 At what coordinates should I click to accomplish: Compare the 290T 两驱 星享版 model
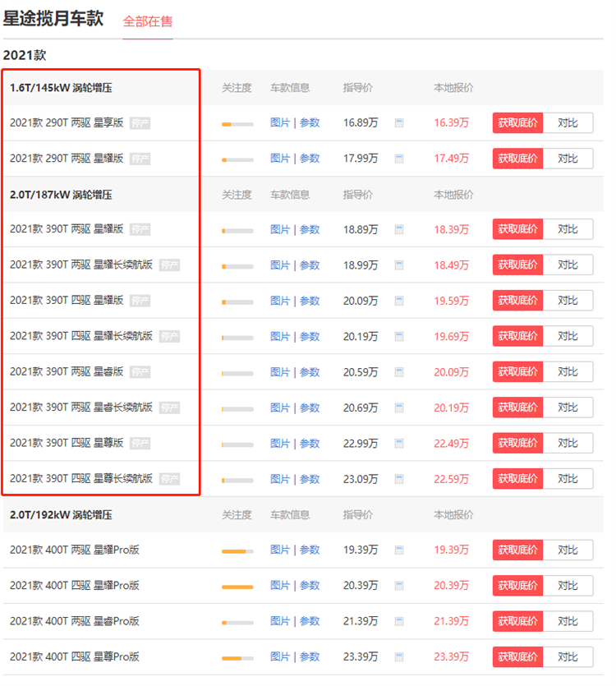click(568, 123)
